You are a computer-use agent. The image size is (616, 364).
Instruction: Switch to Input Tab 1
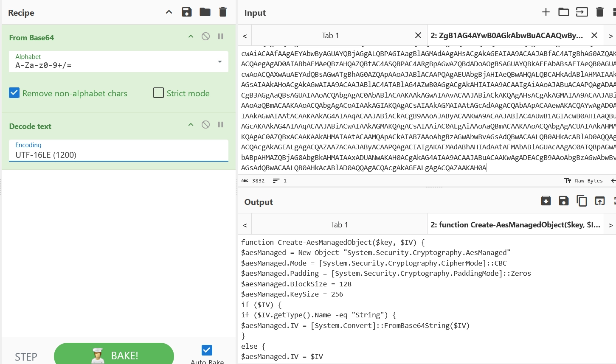tap(330, 36)
